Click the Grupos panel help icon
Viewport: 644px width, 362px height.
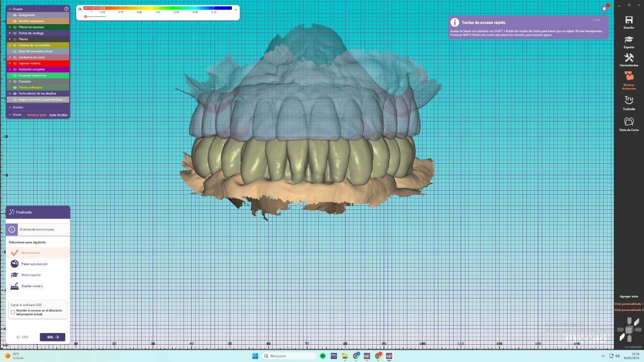click(66, 9)
